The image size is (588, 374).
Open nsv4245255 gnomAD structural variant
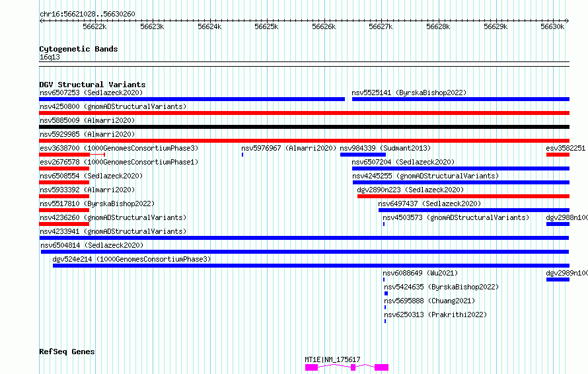(461, 182)
